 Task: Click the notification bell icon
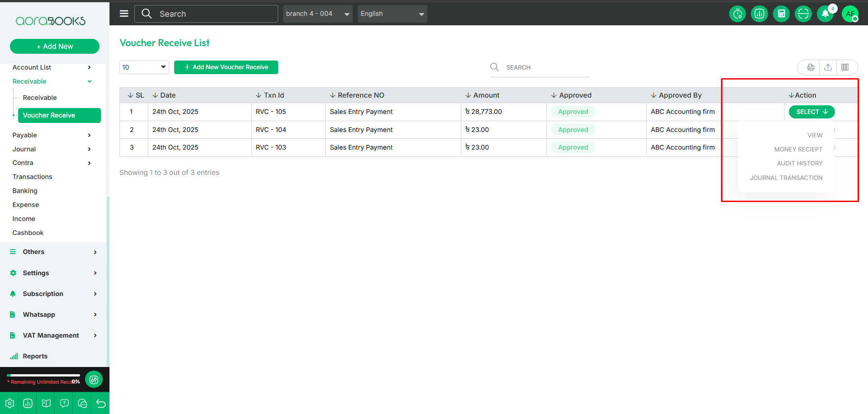(825, 14)
